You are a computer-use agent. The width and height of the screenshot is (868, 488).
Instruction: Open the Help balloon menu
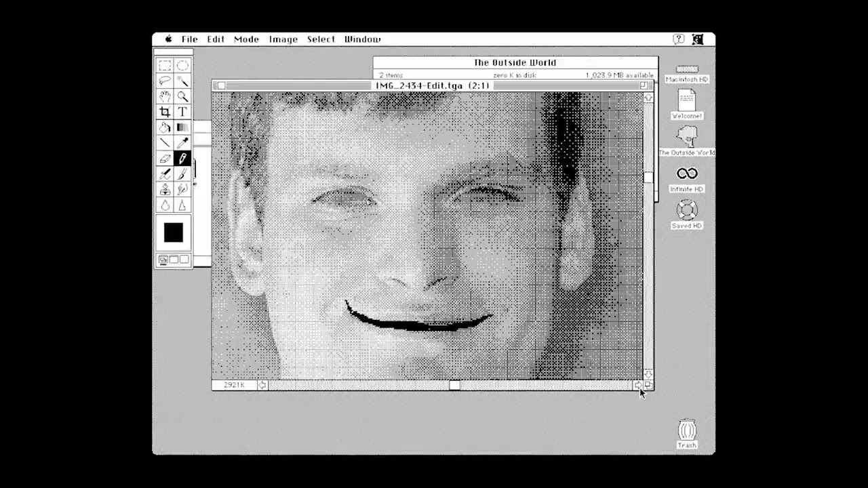(x=678, y=39)
